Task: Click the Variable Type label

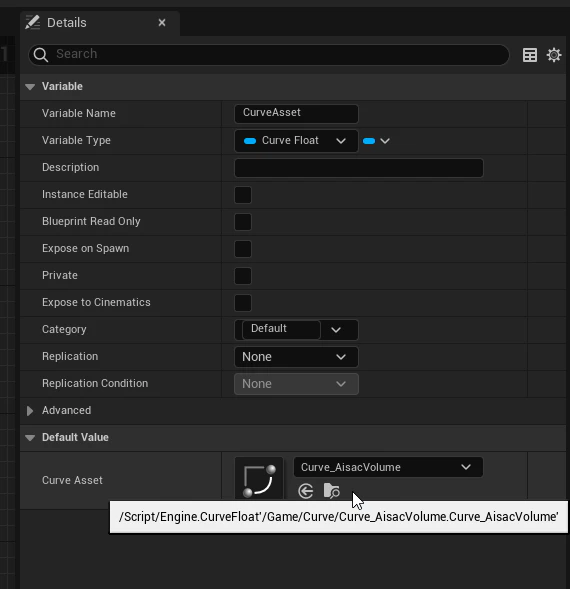Action: (x=76, y=140)
